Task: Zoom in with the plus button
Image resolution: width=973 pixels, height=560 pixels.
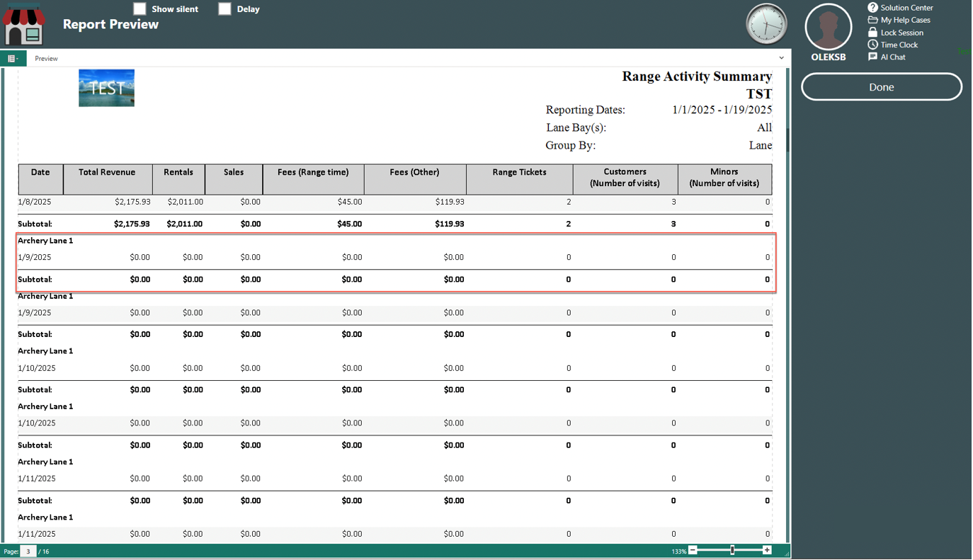Action: pyautogui.click(x=767, y=550)
